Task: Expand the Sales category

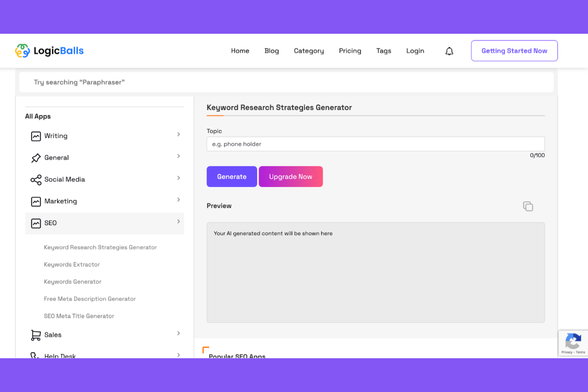Action: point(178,334)
